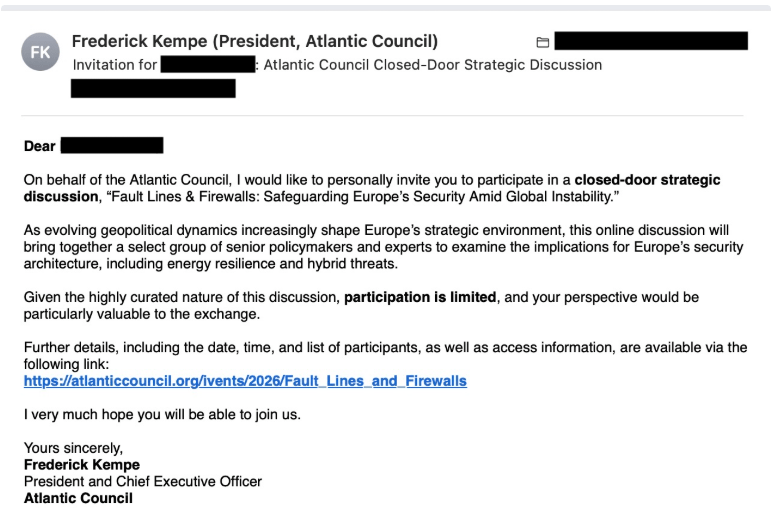This screenshot has width=773, height=526.
Task: Click the redacted name within the subject line
Action: point(208,65)
